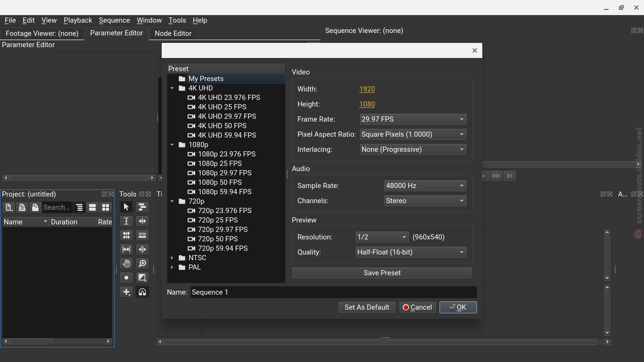Open the Tools menu
Image resolution: width=644 pixels, height=362 pixels.
tap(177, 20)
